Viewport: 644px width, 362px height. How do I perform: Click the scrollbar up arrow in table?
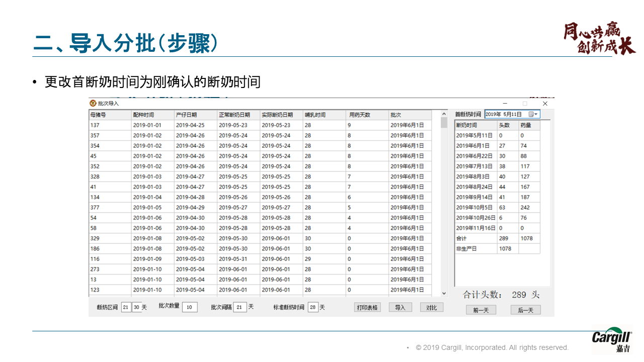tap(444, 115)
